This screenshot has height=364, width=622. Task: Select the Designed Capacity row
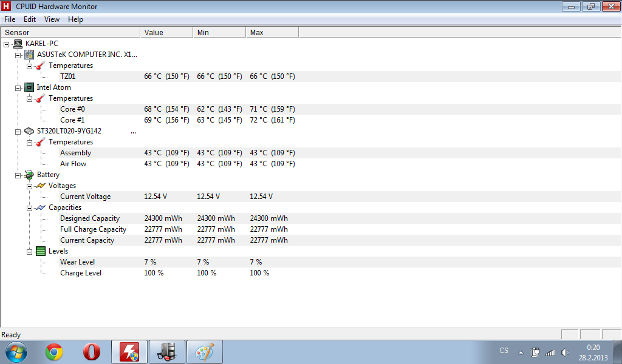click(x=340, y=218)
